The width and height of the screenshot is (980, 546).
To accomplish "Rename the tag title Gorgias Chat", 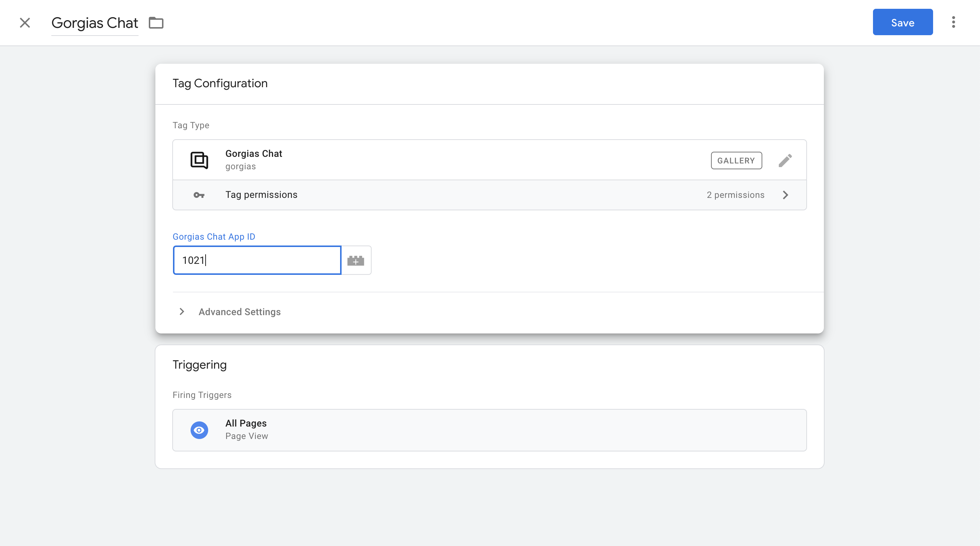I will click(95, 23).
